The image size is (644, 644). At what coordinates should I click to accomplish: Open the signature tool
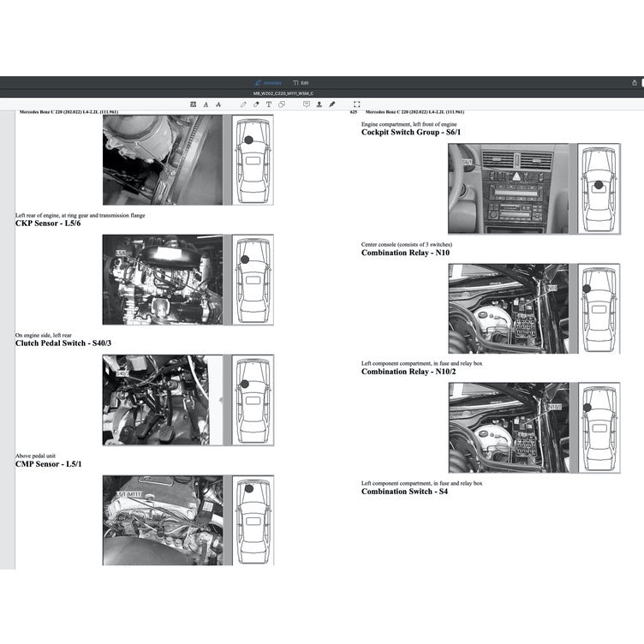click(x=331, y=104)
